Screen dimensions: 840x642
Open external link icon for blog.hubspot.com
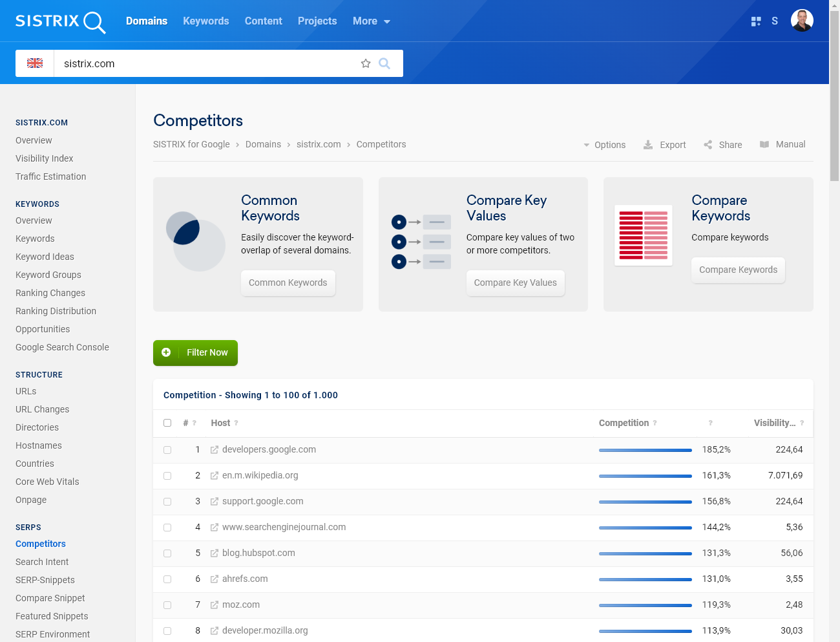click(x=214, y=553)
